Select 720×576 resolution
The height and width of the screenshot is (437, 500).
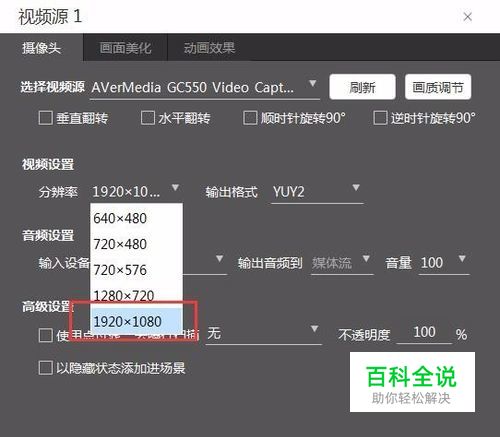(x=136, y=270)
